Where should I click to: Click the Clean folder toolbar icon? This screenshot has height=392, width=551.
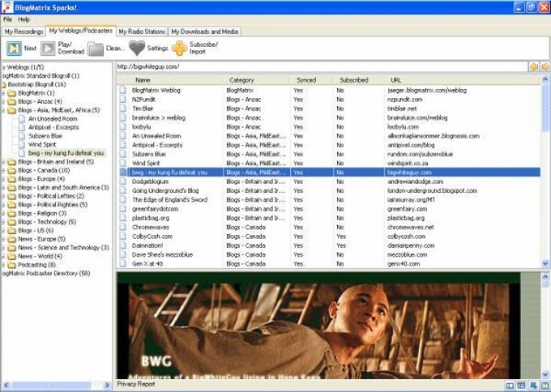point(96,49)
